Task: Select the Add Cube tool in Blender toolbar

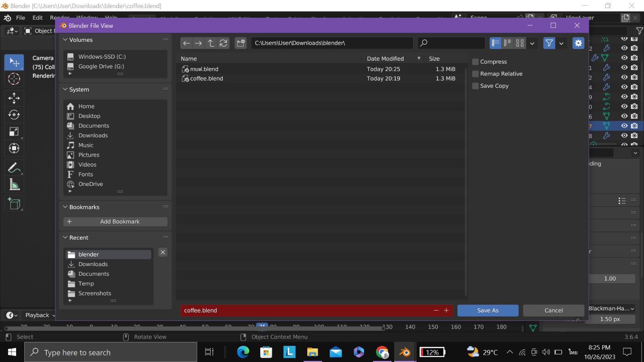Action: [14, 203]
